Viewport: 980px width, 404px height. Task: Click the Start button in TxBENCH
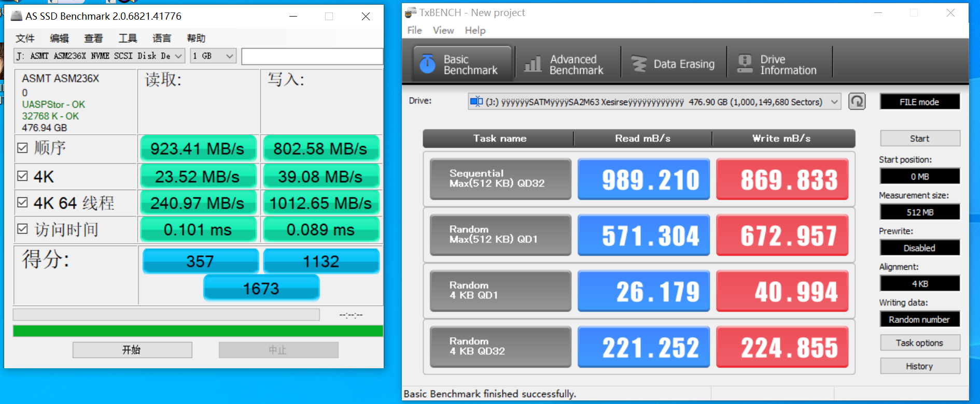click(x=920, y=138)
